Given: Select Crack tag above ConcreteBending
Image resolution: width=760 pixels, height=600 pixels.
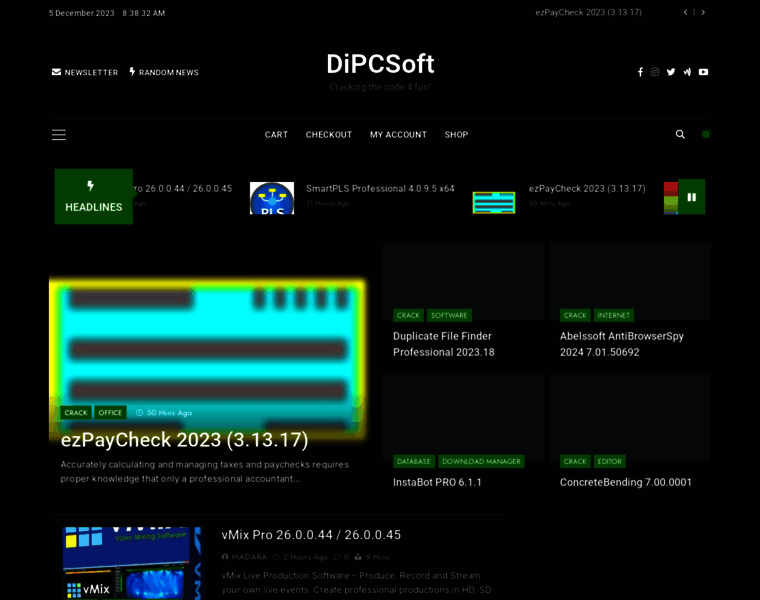Looking at the screenshot, I should click(575, 461).
